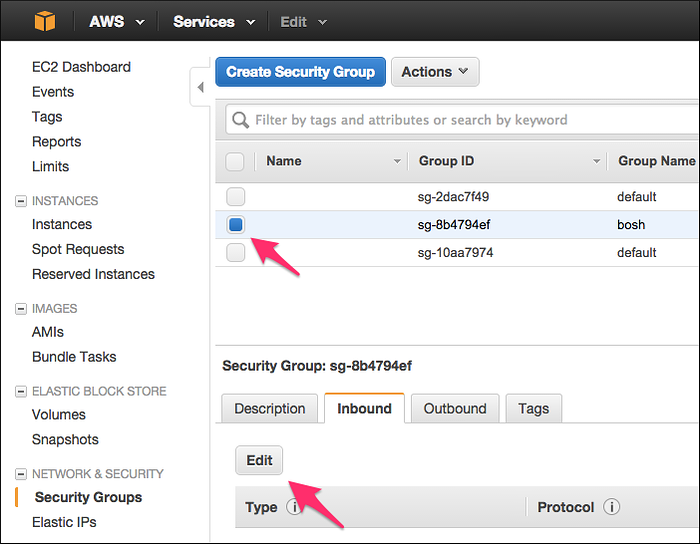Screen dimensions: 700x544
Task: Click the Edit button for inbound rules
Action: coord(259,460)
